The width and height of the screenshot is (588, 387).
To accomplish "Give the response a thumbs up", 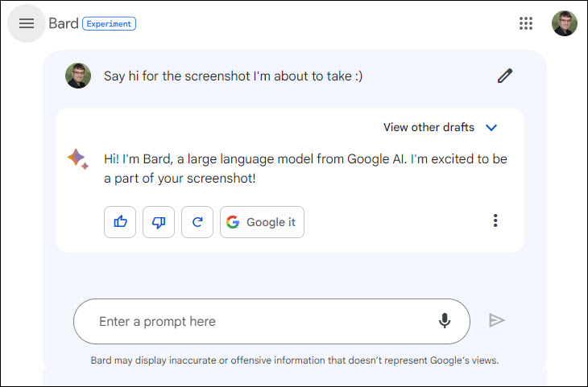I will (x=120, y=222).
